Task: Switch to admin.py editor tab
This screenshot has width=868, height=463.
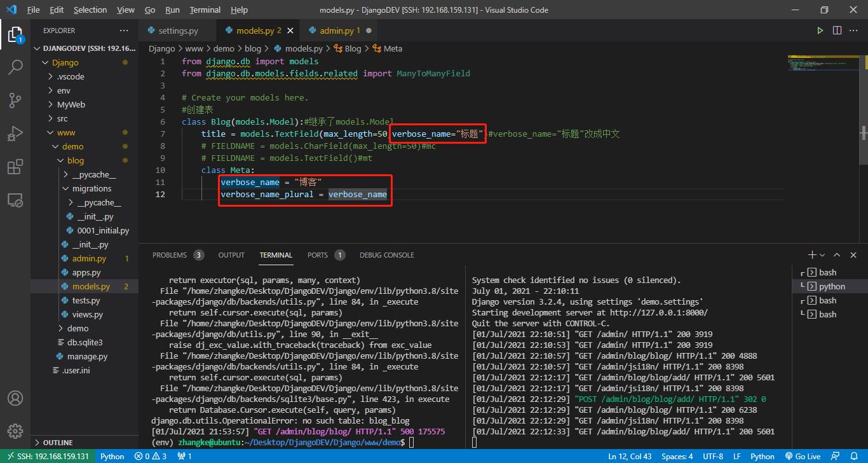Action: coord(339,31)
